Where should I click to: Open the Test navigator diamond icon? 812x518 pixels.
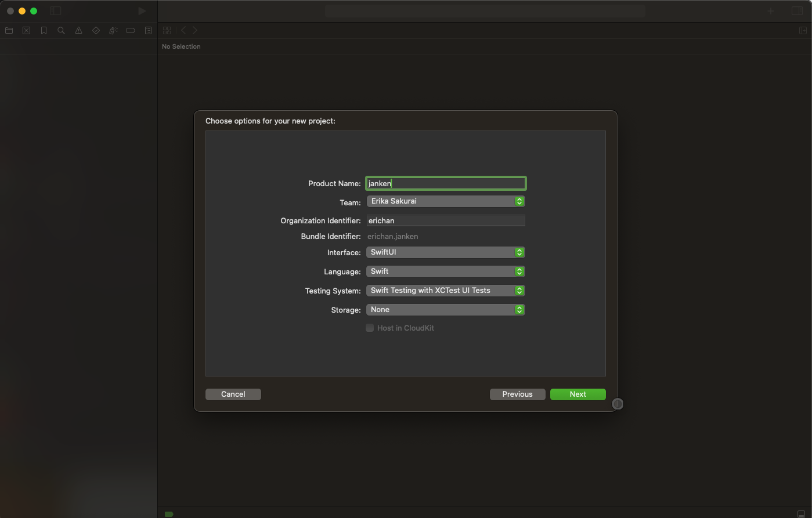96,30
